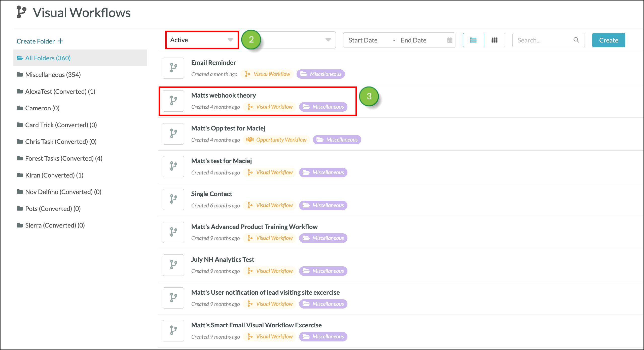Focus the Search text box
Image resolution: width=644 pixels, height=350 pixels.
point(541,40)
